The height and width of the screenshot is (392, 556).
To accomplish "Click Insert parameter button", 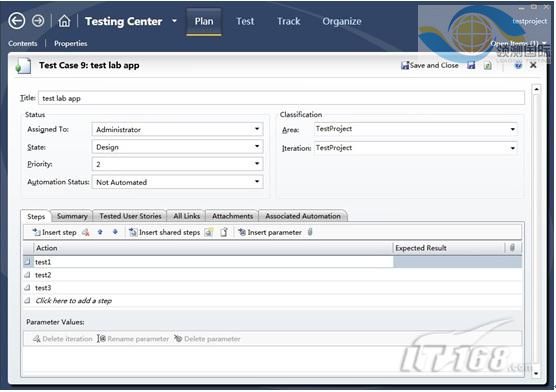I will point(270,232).
